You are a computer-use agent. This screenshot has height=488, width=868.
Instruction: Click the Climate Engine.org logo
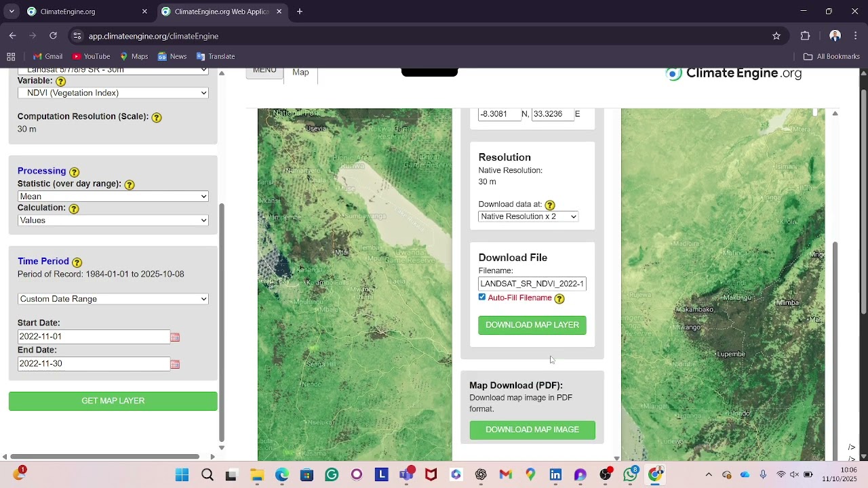pos(734,73)
